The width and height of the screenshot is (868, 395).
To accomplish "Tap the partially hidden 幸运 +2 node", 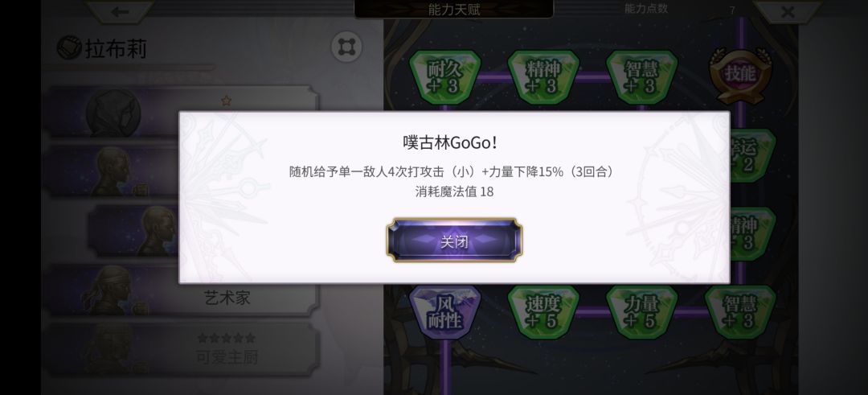I will (753, 156).
